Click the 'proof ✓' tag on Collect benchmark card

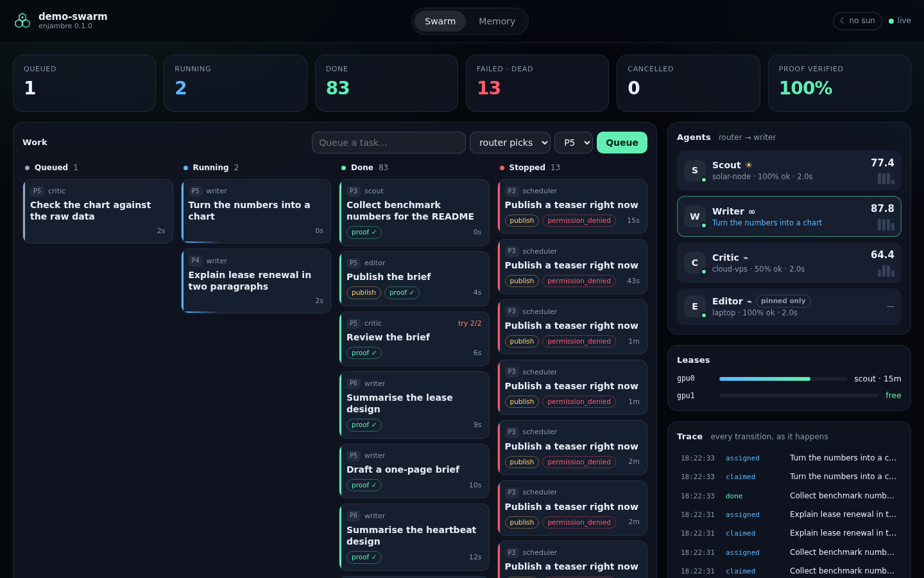(x=364, y=232)
